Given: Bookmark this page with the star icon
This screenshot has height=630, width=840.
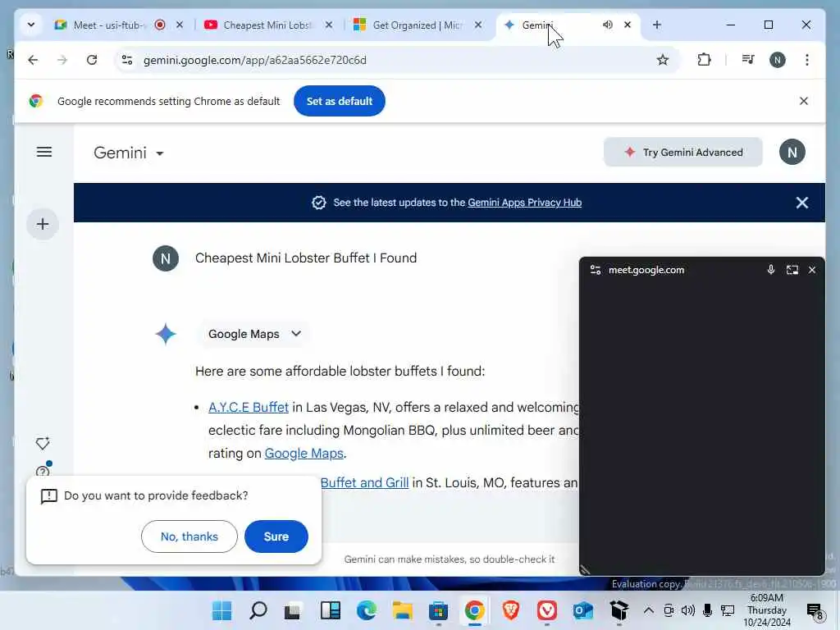Looking at the screenshot, I should (663, 60).
